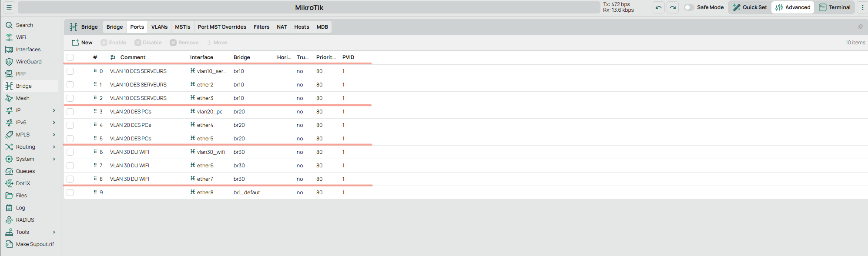Open the WireGuard sidebar icon
Screen dimensions: 868x256
9,62
